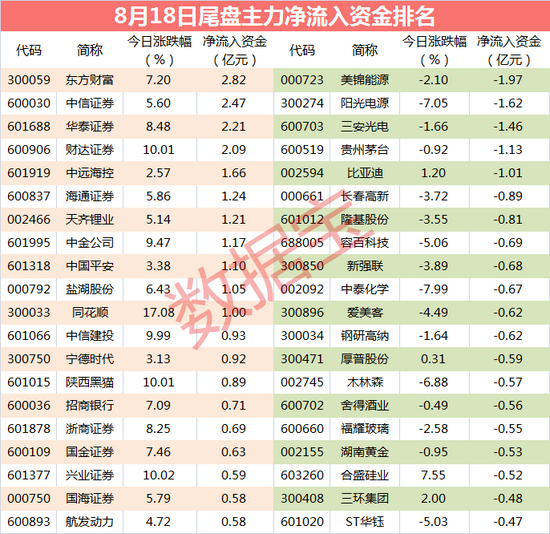Screen dimensions: 550x534
Task: Select stock code 300059
Action: [x=29, y=80]
